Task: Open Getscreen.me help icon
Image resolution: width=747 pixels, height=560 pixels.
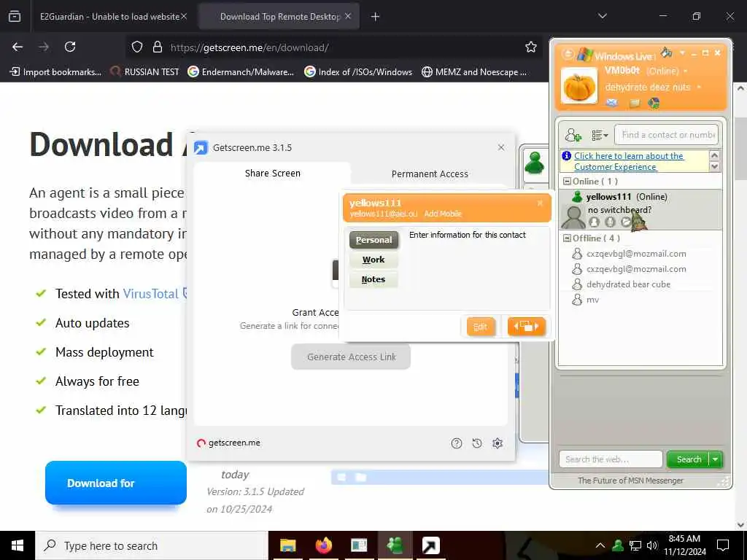Action: coord(457,443)
